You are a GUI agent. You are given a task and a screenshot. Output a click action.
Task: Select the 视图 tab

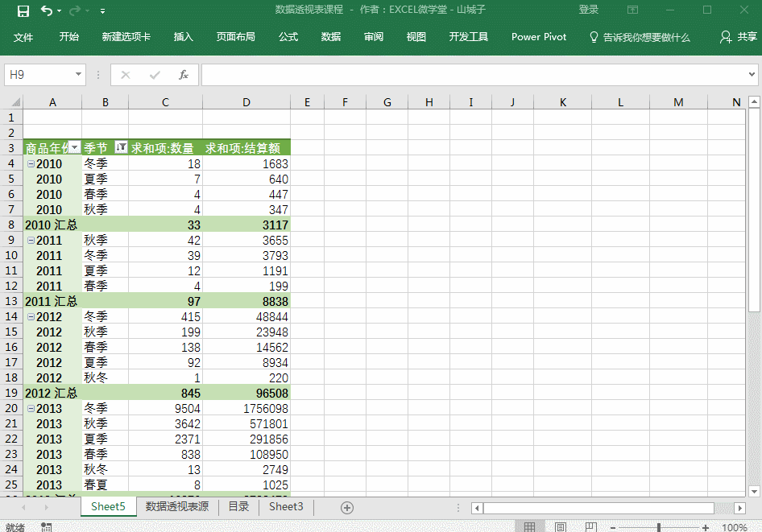click(x=416, y=37)
